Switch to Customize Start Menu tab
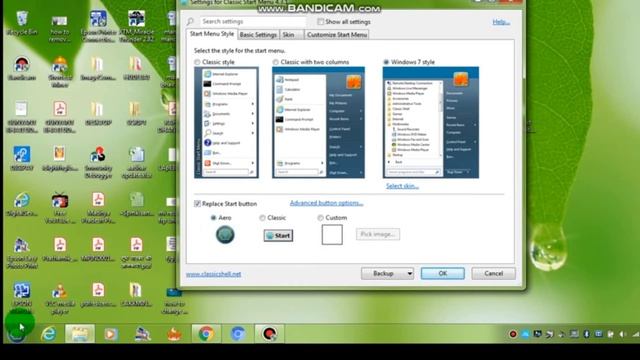The image size is (640, 360). point(337,35)
